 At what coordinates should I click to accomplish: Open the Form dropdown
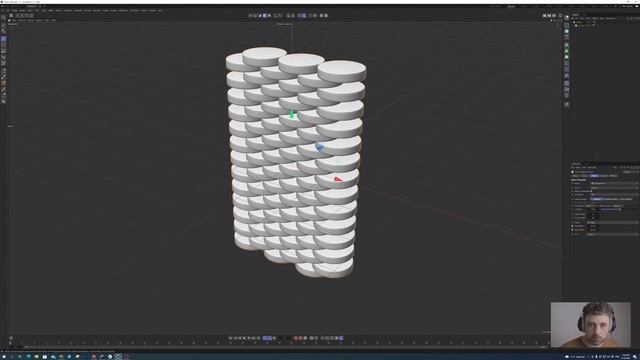click(613, 222)
